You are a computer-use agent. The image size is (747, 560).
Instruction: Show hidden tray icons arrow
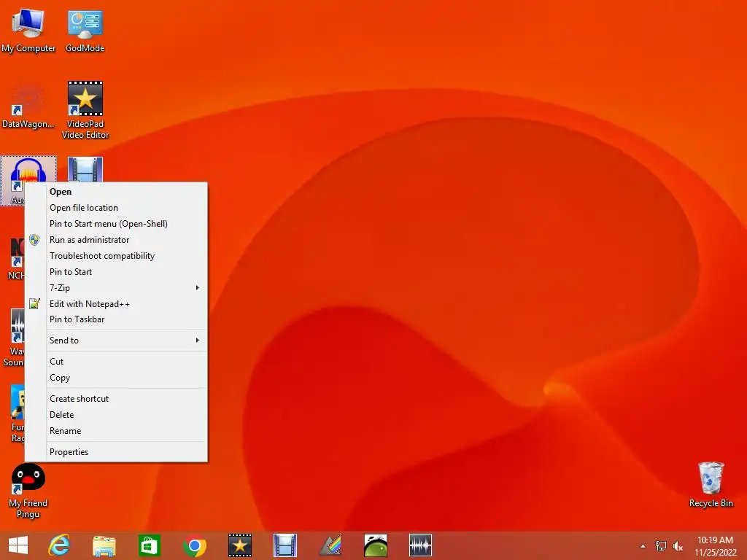(643, 546)
